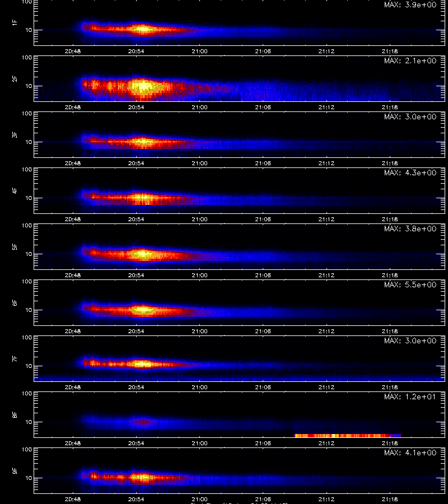448x504 pixels.
Task: Click the 100 y-axis label of 4F panel
Action: (x=27, y=169)
